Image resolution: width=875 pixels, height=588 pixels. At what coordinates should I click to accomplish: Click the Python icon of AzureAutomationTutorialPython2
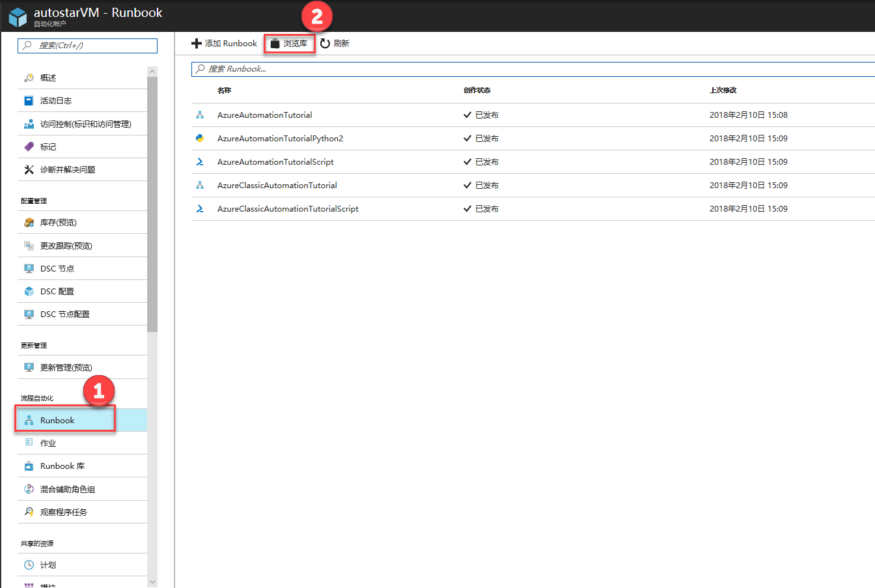pyautogui.click(x=200, y=138)
